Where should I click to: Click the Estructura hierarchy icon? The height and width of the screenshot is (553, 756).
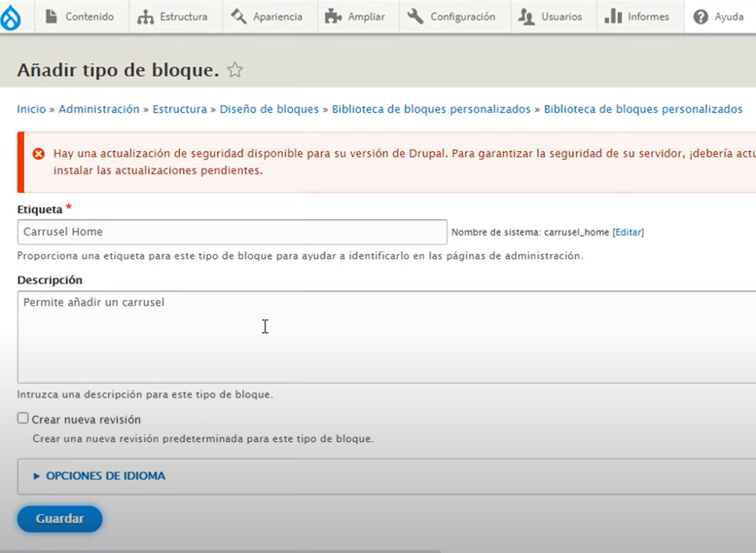pyautogui.click(x=146, y=17)
